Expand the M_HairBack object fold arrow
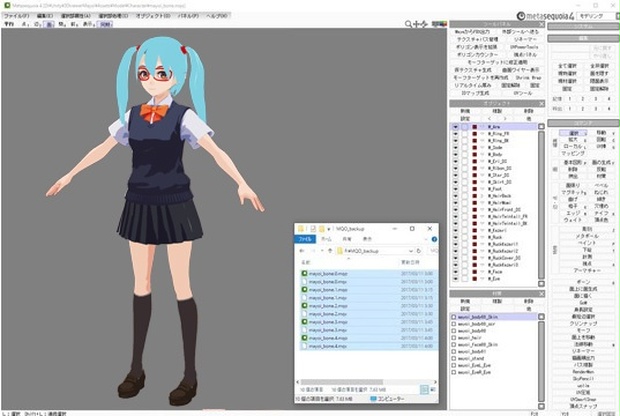This screenshot has height=416, width=620. point(482,196)
